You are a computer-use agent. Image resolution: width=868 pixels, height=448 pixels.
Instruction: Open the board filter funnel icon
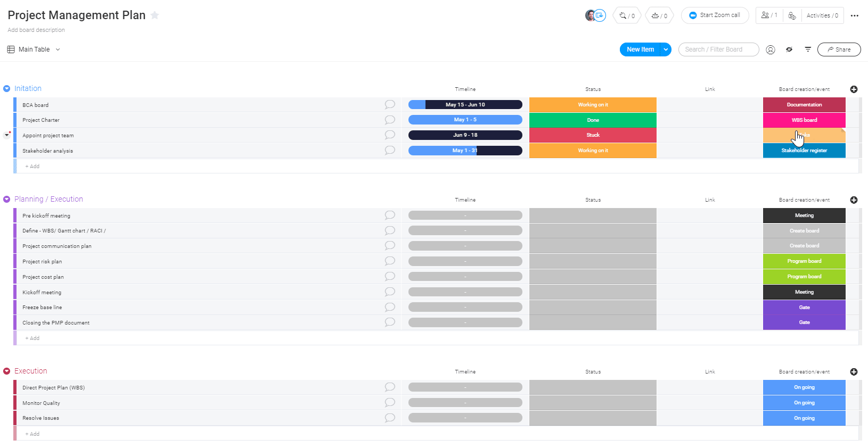[808, 49]
